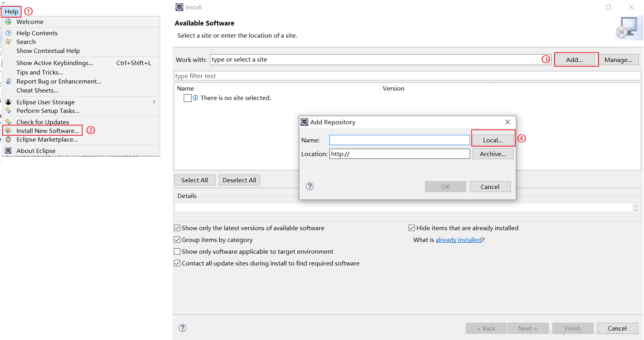This screenshot has height=340, width=644.
Task: Open the Work with site combo box
Action: tap(380, 60)
